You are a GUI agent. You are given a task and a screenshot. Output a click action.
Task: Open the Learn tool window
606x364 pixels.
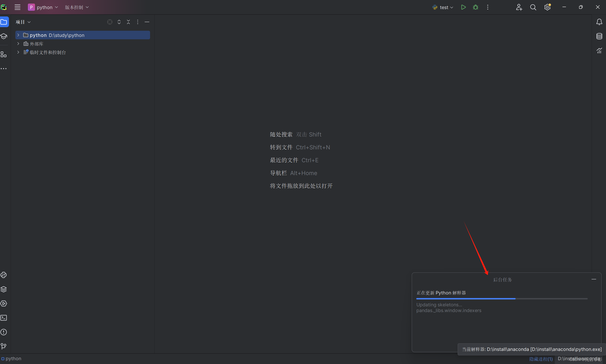[x=4, y=36]
